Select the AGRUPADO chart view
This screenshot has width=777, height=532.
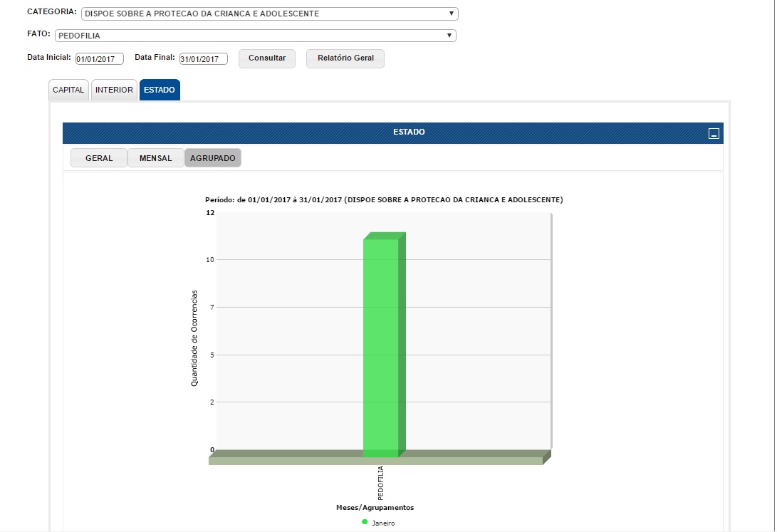coord(212,158)
